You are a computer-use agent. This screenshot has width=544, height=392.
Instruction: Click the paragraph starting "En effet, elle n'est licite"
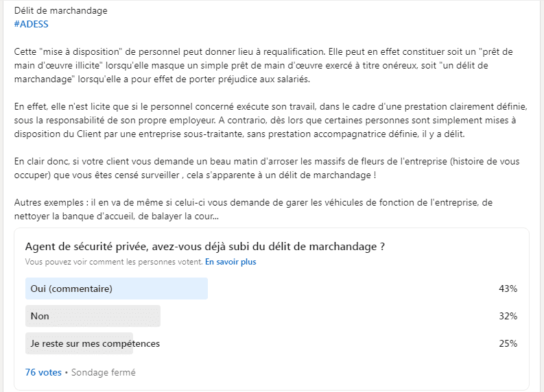pos(270,120)
